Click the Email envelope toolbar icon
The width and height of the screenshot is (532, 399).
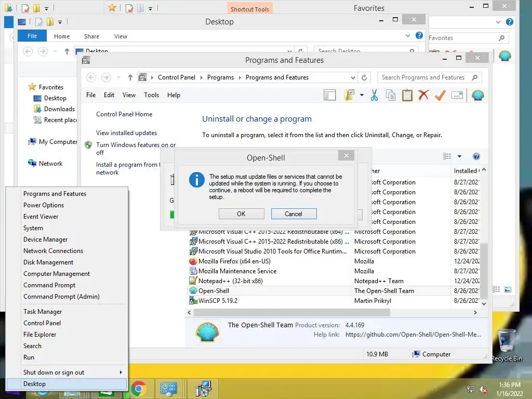pos(457,96)
